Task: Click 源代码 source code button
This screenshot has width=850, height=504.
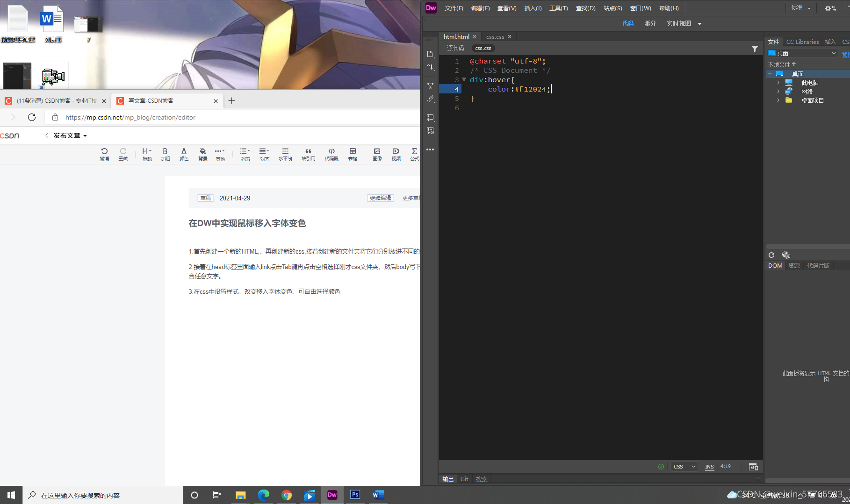Action: (455, 49)
